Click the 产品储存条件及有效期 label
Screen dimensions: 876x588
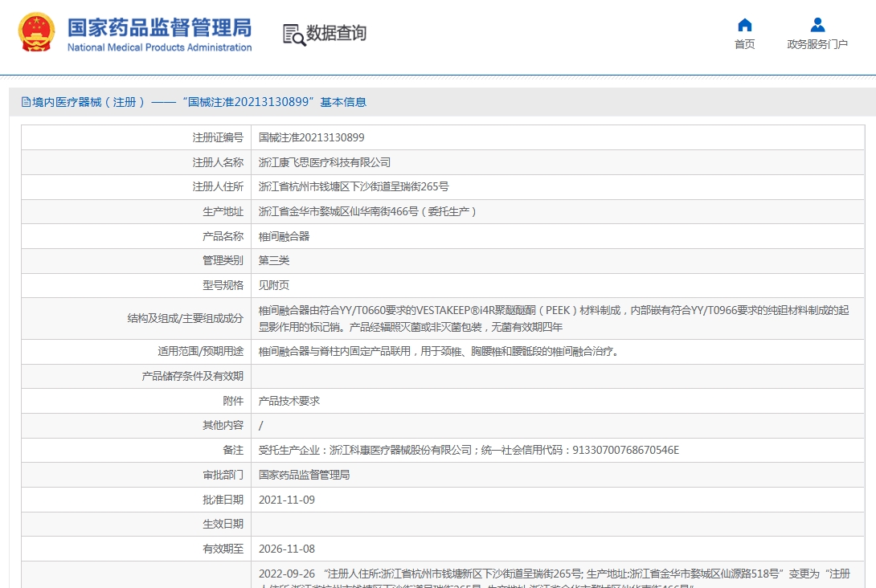193,377
